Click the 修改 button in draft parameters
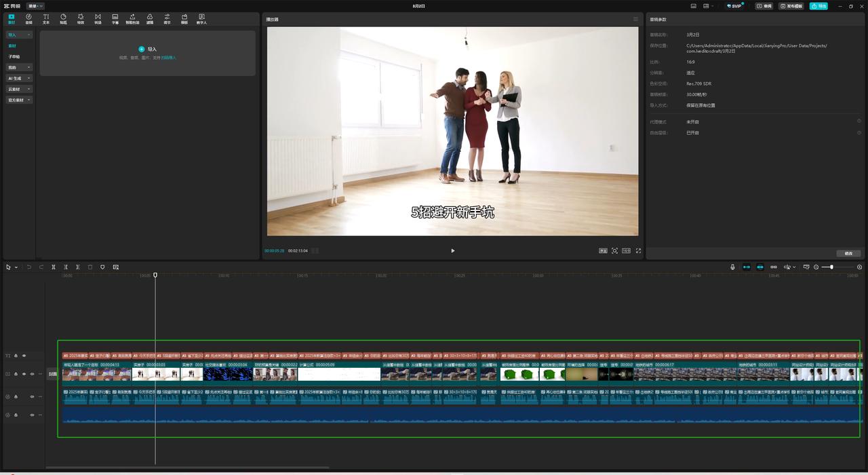The width and height of the screenshot is (868, 475). [848, 253]
